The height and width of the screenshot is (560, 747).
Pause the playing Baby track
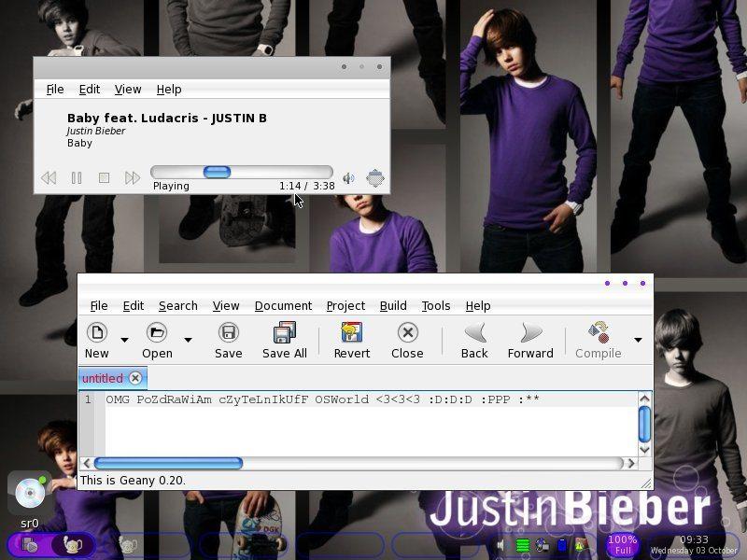(77, 177)
